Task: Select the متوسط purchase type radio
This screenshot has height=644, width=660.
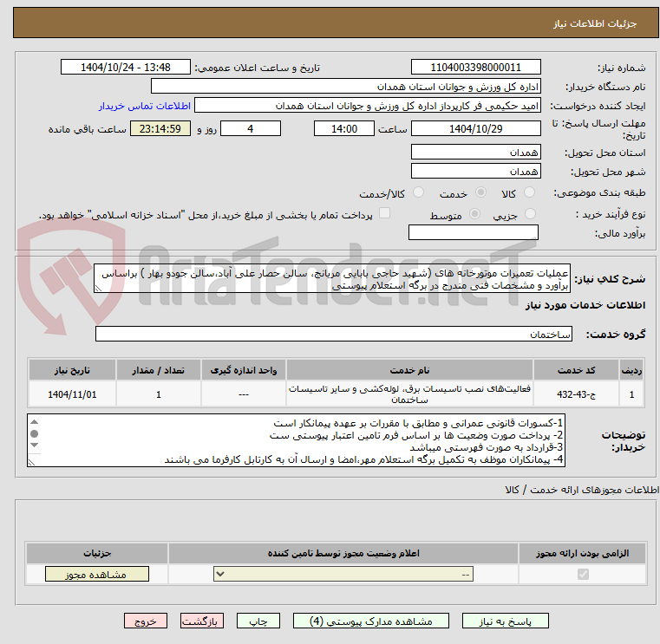Action: [x=474, y=214]
